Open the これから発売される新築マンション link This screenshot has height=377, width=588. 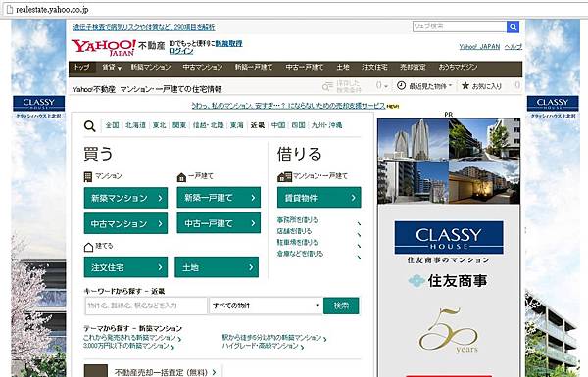click(x=129, y=338)
